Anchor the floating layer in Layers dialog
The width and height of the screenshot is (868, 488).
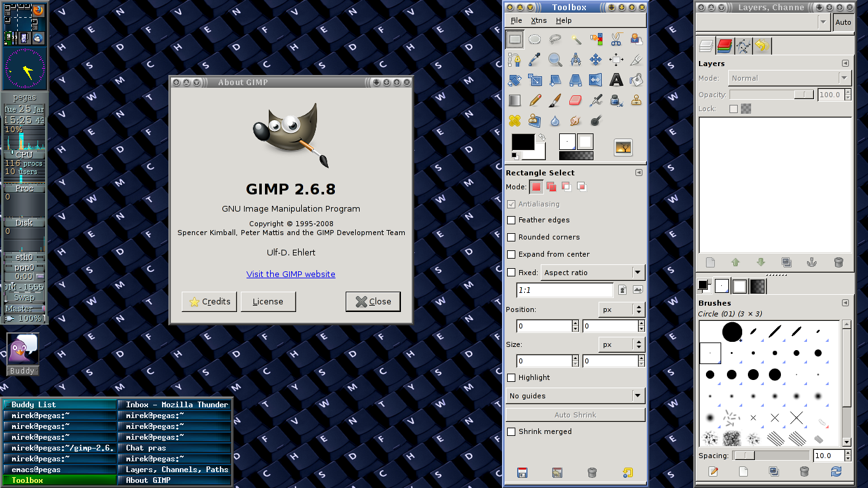[811, 262]
